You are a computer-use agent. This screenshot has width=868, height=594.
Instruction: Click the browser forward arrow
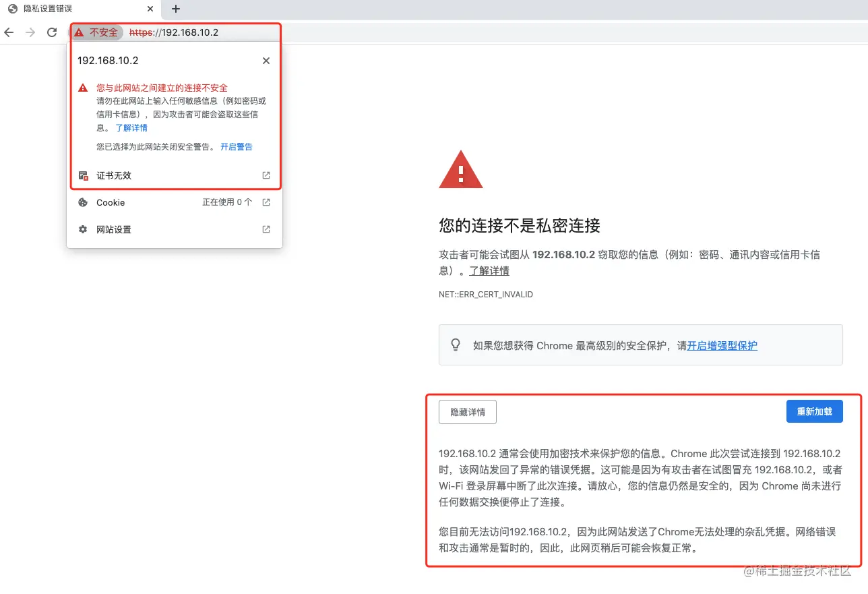click(30, 32)
